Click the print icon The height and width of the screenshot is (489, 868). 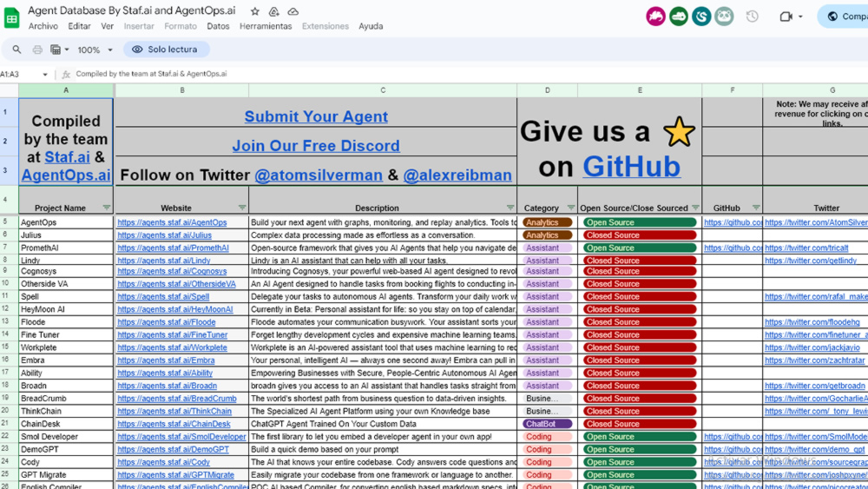pos(37,50)
